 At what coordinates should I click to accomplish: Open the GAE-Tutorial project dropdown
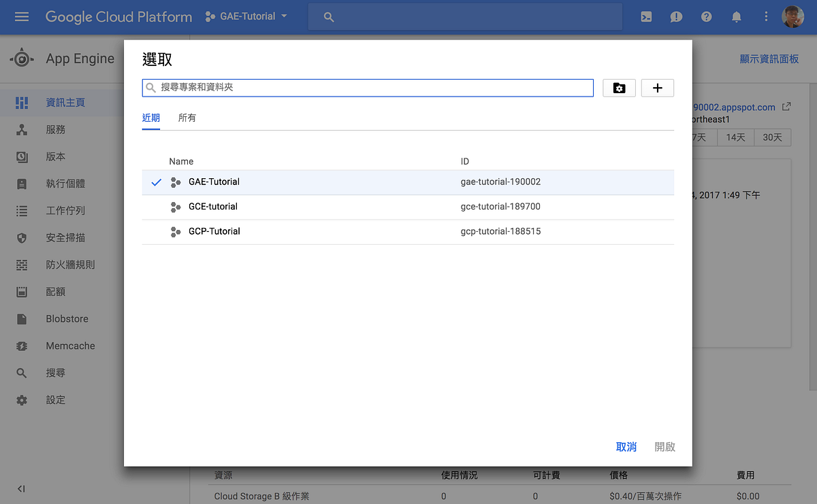[x=246, y=16]
